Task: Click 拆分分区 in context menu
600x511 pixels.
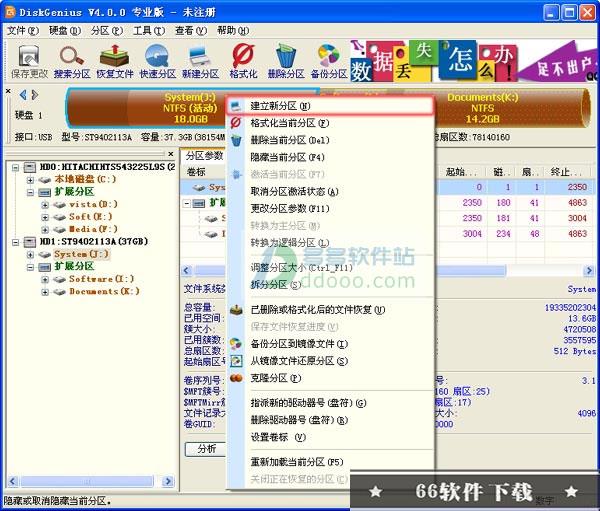Action: (x=330, y=285)
